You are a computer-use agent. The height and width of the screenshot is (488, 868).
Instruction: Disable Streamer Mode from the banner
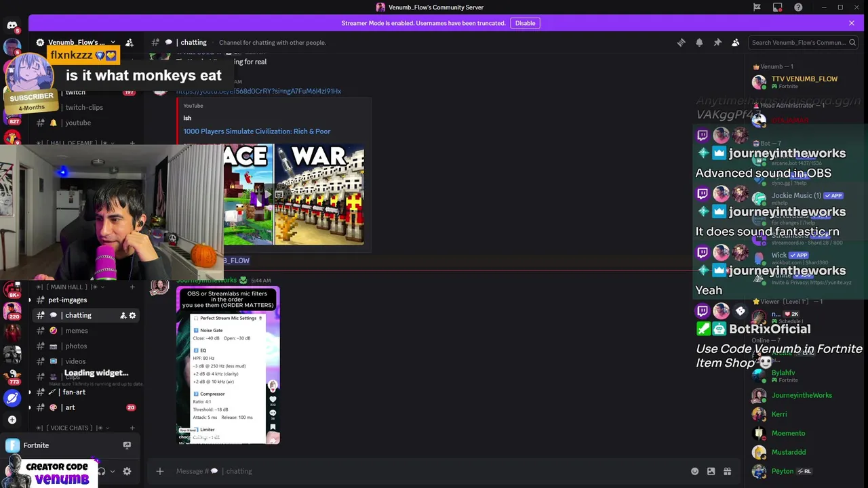pos(525,23)
